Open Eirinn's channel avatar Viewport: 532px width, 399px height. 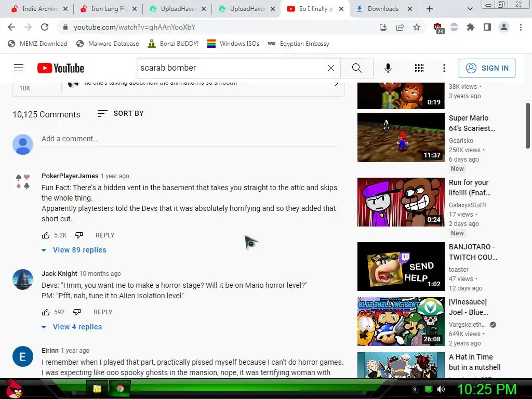tap(23, 356)
